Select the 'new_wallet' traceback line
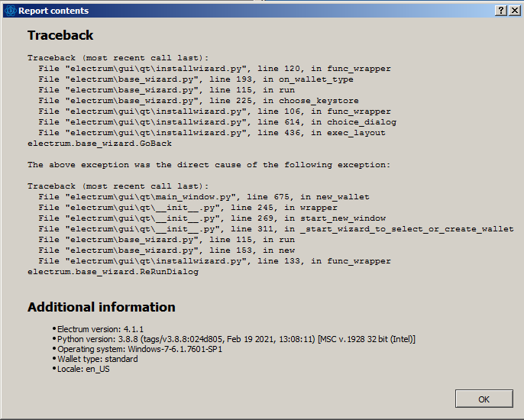524x420 pixels. coord(204,197)
